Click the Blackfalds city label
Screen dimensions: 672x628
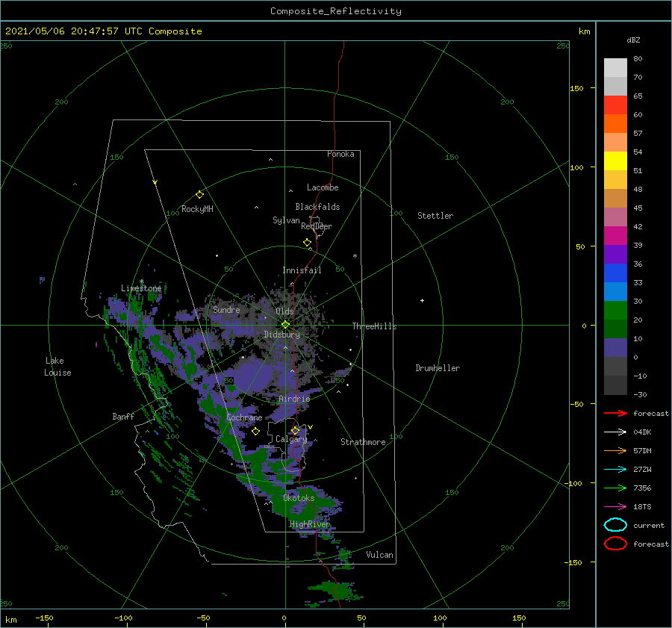click(x=317, y=207)
